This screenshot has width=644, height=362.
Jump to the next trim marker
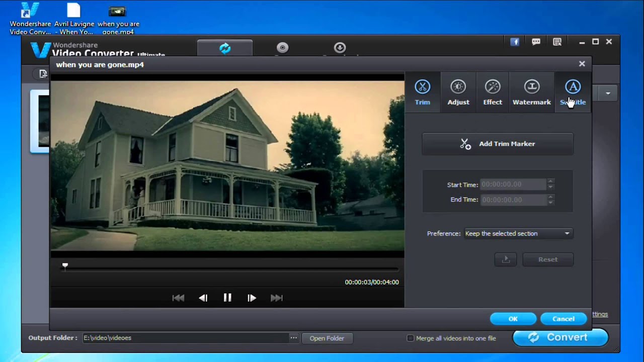coord(276,298)
